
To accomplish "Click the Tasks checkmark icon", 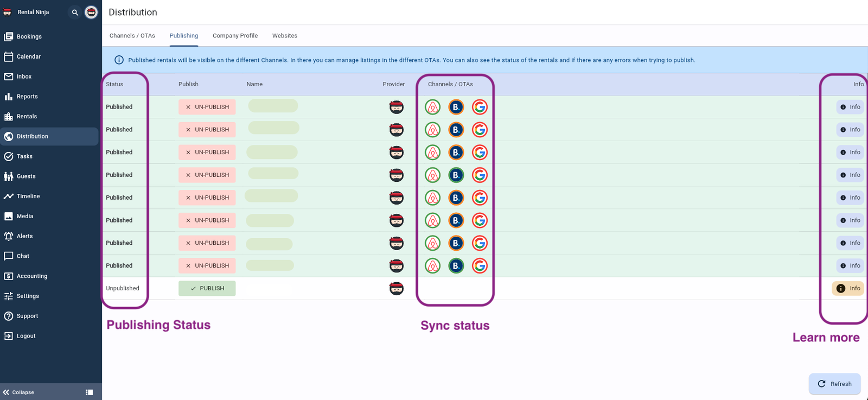I will click(x=9, y=156).
